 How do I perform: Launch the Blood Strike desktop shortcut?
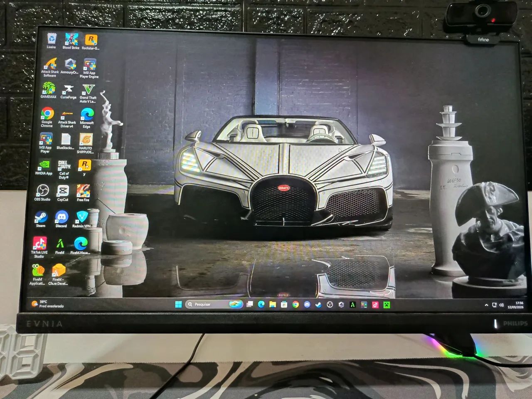[71, 42]
